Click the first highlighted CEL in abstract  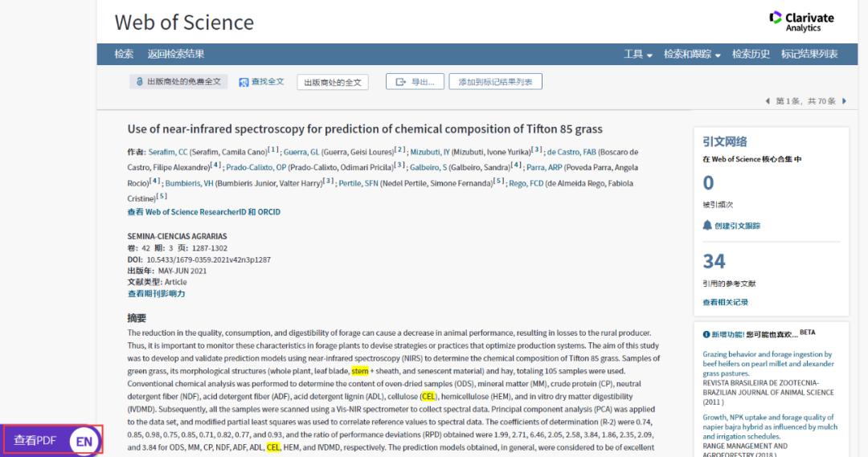point(428,397)
